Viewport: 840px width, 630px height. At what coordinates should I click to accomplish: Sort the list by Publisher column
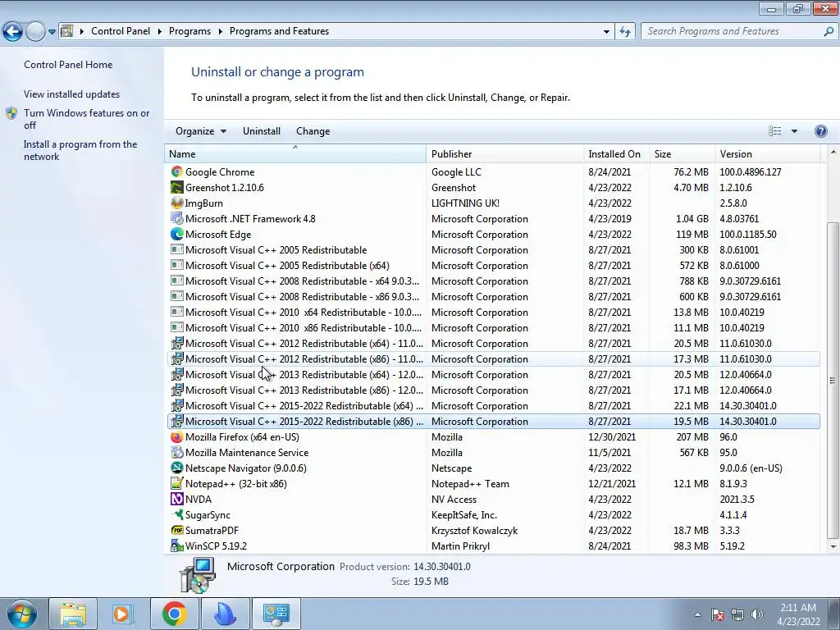click(505, 153)
